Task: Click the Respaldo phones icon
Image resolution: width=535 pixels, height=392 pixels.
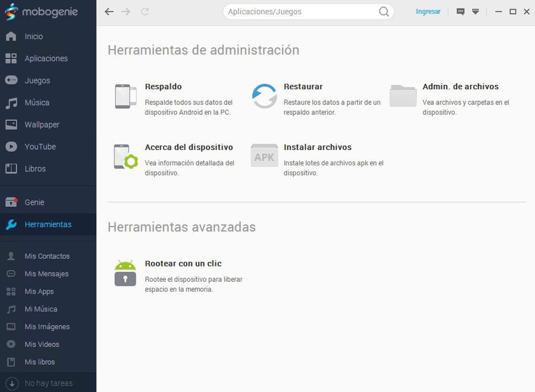Action: click(125, 96)
